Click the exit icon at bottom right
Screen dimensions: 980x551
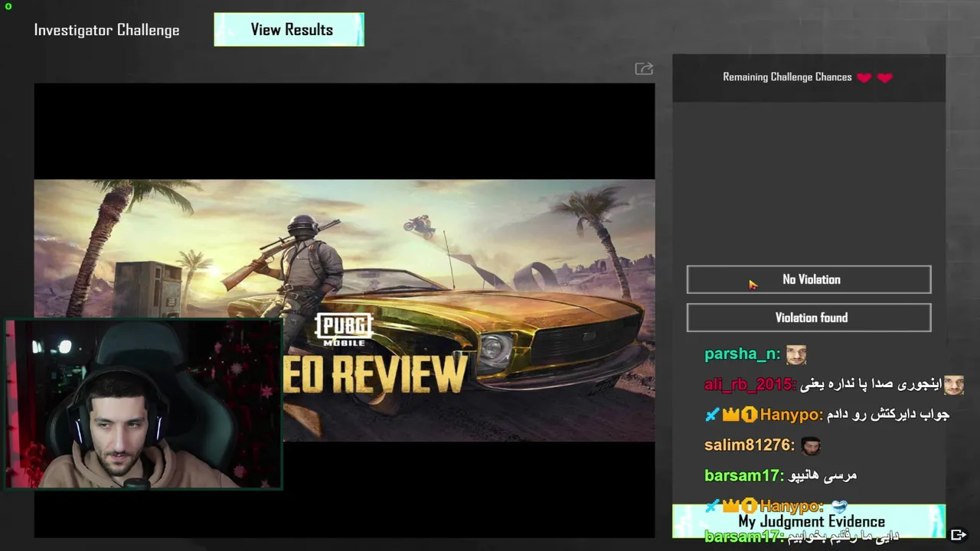click(x=958, y=535)
